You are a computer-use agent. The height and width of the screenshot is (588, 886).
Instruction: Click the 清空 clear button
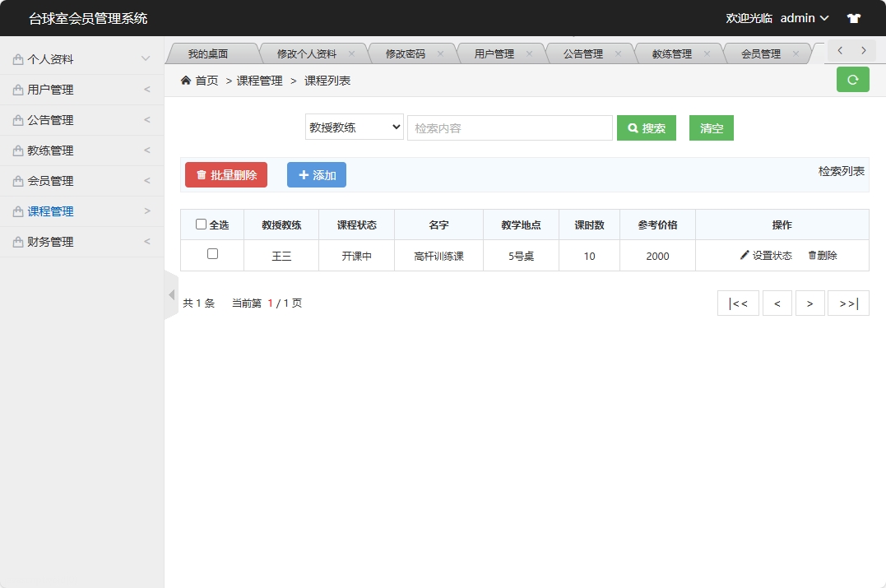[x=711, y=127]
